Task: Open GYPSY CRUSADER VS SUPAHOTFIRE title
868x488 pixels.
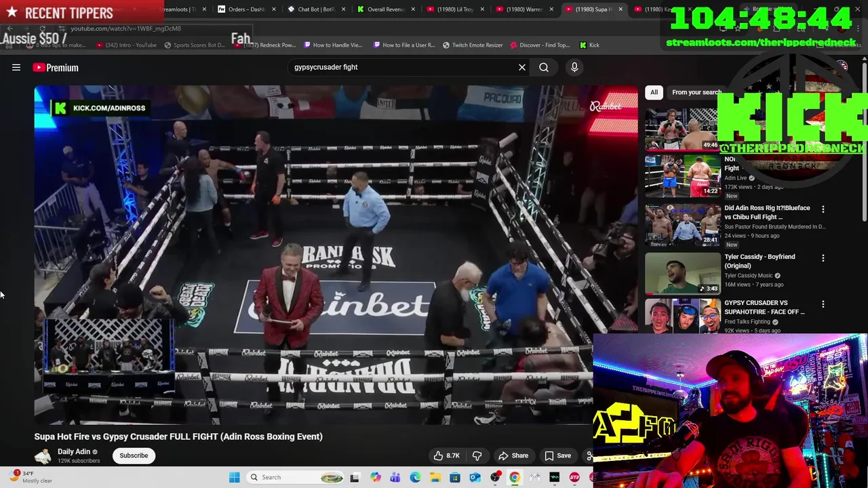Action: pyautogui.click(x=764, y=307)
